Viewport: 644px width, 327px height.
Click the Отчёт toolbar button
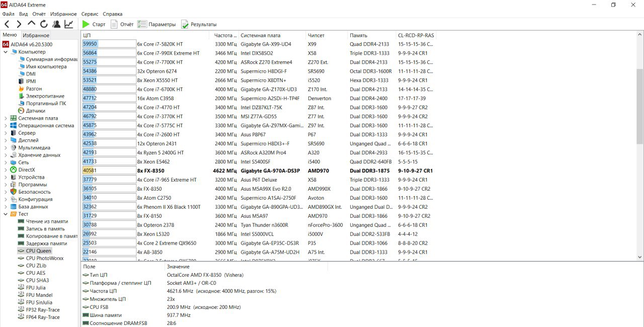click(122, 24)
